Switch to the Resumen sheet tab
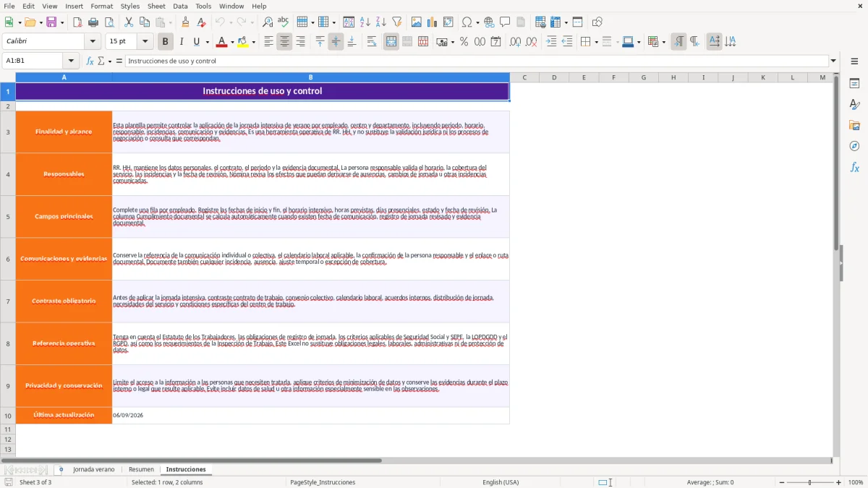Image resolution: width=868 pixels, height=488 pixels. click(x=141, y=469)
